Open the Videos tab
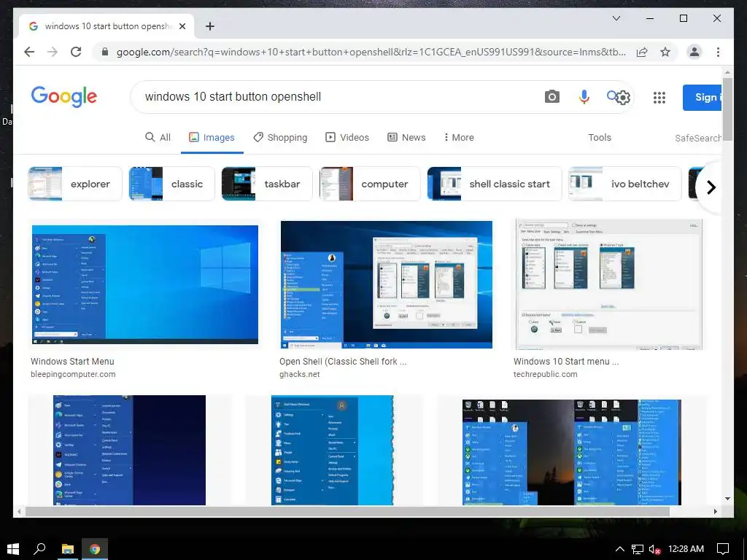This screenshot has height=560, width=747. (347, 137)
